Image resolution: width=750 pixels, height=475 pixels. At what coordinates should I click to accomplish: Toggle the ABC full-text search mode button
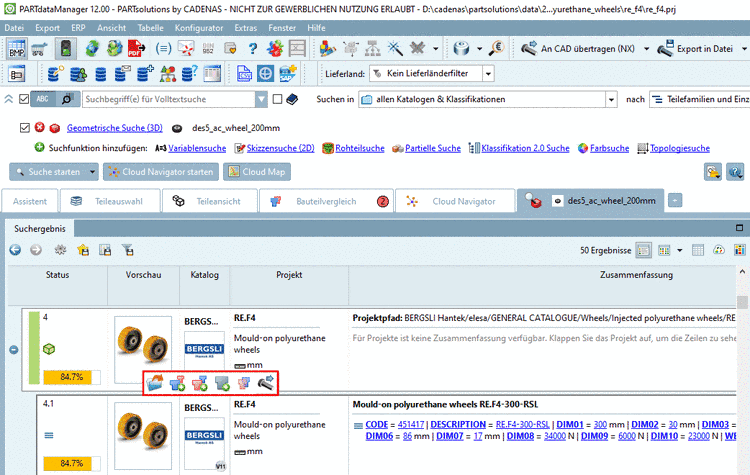point(43,99)
